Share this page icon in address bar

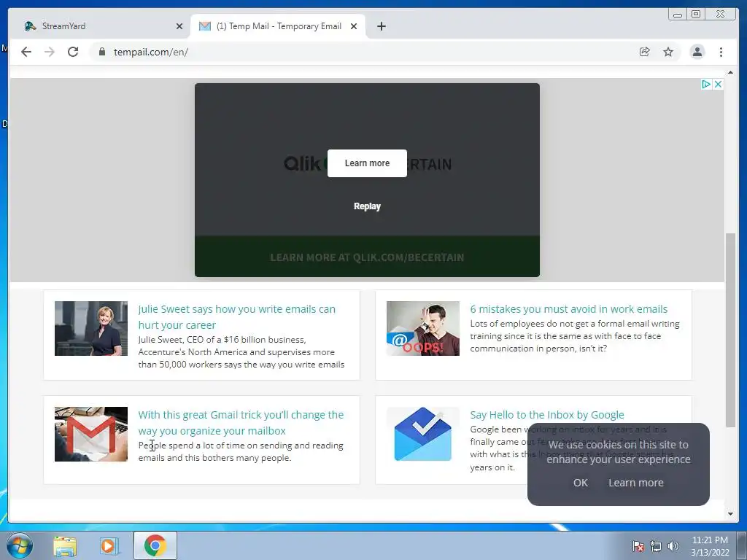tap(645, 52)
